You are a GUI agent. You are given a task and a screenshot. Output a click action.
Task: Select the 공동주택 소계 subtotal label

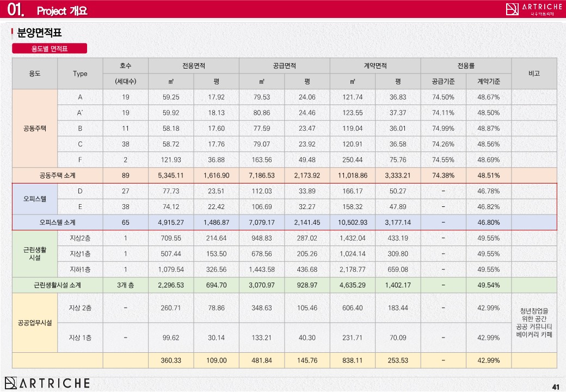[58, 175]
